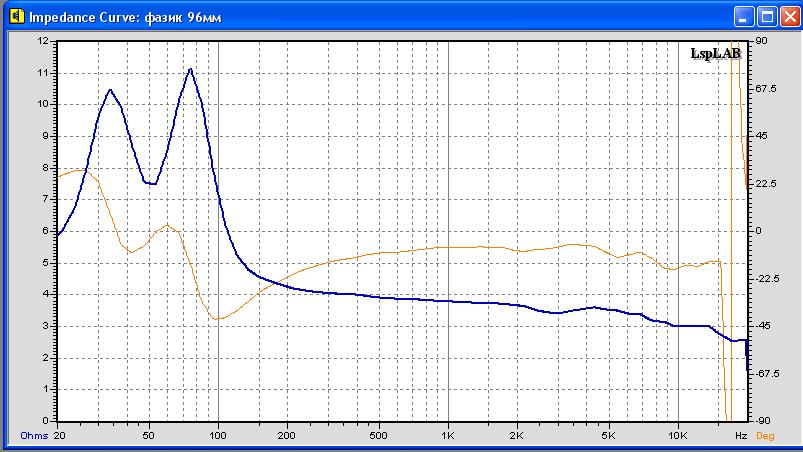Click the orange Deg axis label
The width and height of the screenshot is (803, 452).
[x=764, y=436]
